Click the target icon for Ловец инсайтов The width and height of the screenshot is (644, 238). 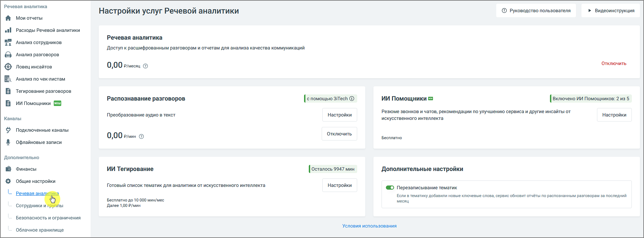click(8, 67)
